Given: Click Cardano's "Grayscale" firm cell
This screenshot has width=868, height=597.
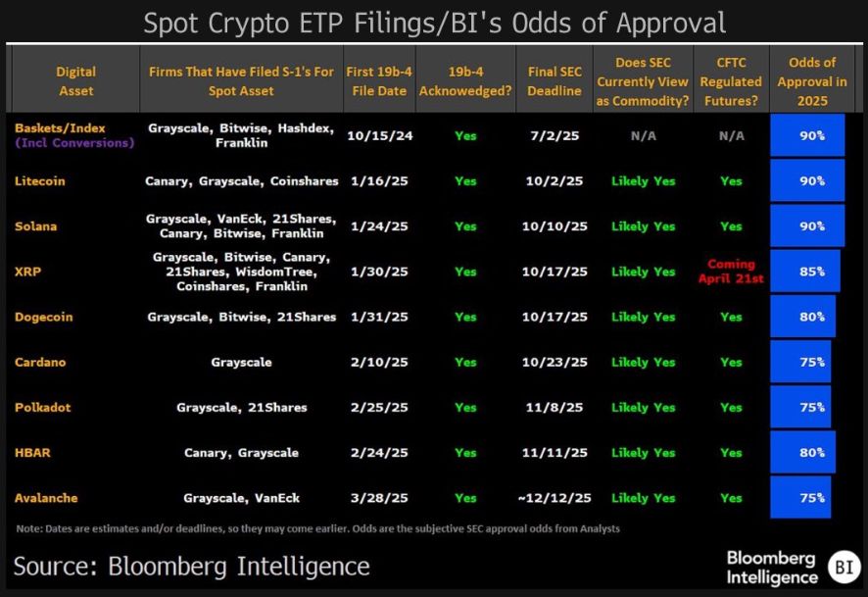Looking at the screenshot, I should (x=241, y=363).
